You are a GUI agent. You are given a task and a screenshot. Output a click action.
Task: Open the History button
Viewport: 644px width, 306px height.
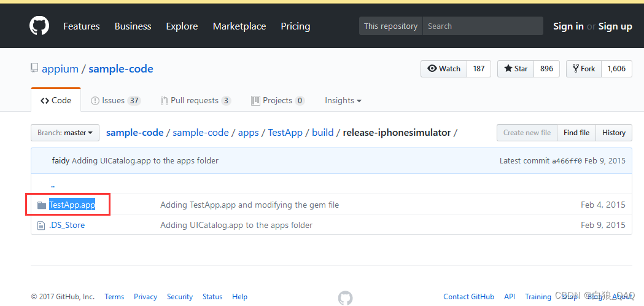pos(613,133)
